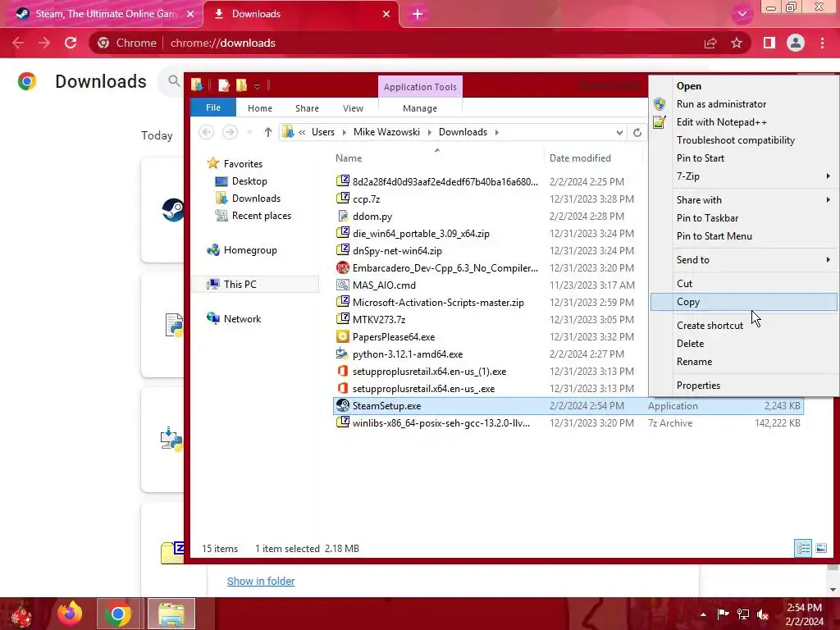Choose Run as administrator
Screen dimensions: 840x630
click(743, 104)
